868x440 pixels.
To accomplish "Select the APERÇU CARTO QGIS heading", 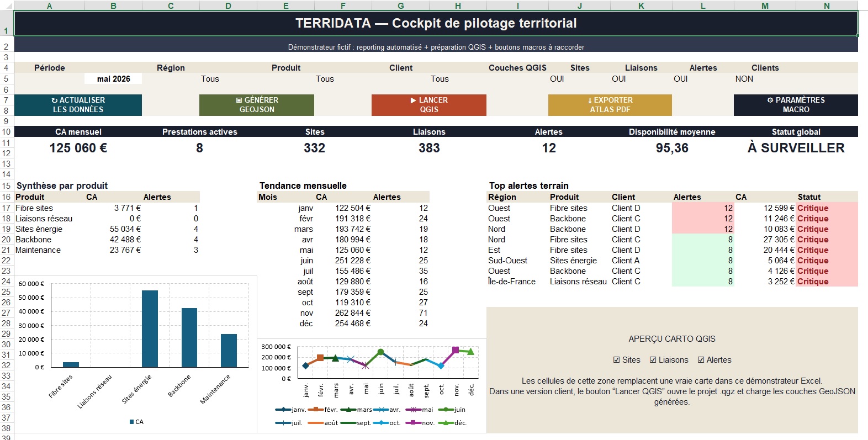I will click(x=672, y=339).
